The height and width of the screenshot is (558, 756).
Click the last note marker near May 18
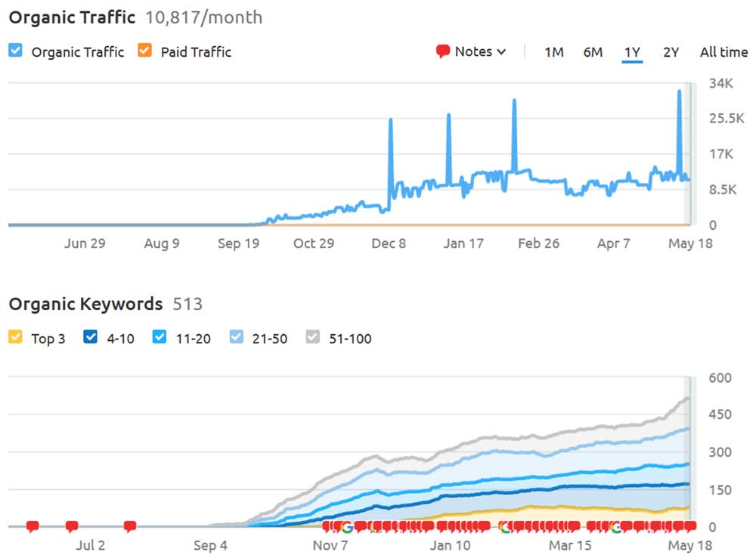click(689, 526)
